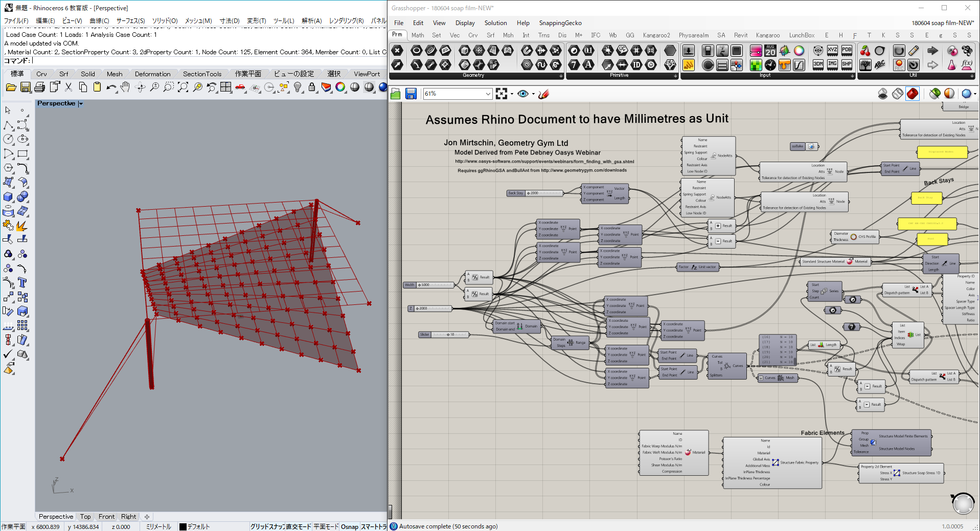Choose the Circle parameter icon in Geometry
This screenshot has height=531, width=980.
(417, 50)
